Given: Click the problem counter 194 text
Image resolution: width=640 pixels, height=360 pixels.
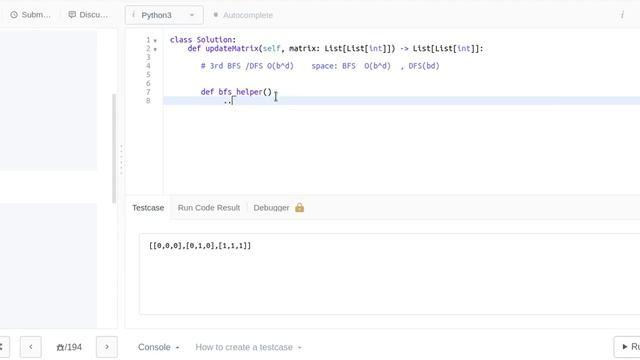Looking at the screenshot, I should coord(69,347).
